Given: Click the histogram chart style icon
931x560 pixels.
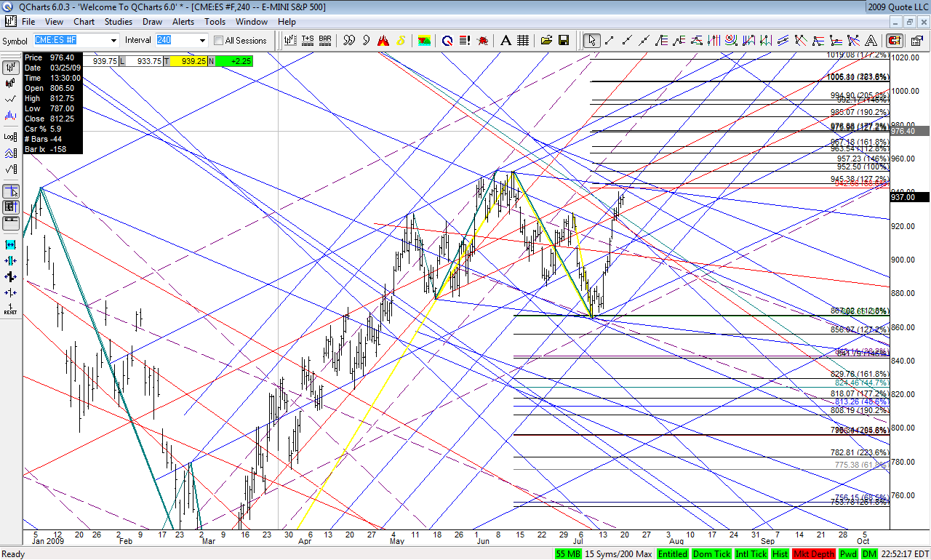Looking at the screenshot, I should pyautogui.click(x=11, y=115).
